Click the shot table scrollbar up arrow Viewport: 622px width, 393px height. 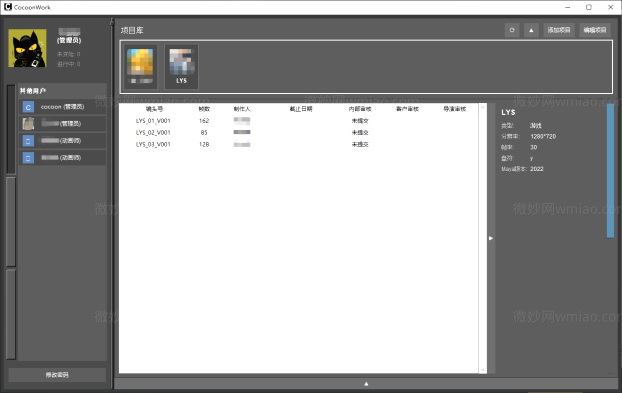pyautogui.click(x=482, y=107)
